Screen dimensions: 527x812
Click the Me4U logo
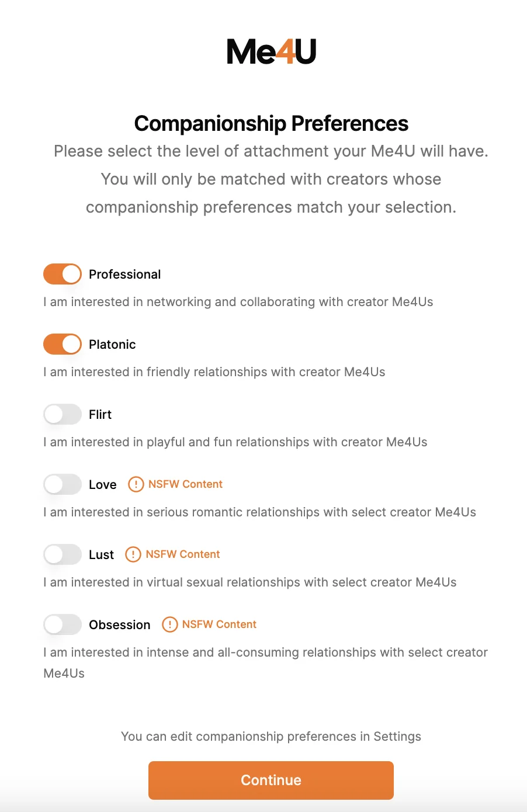(271, 51)
